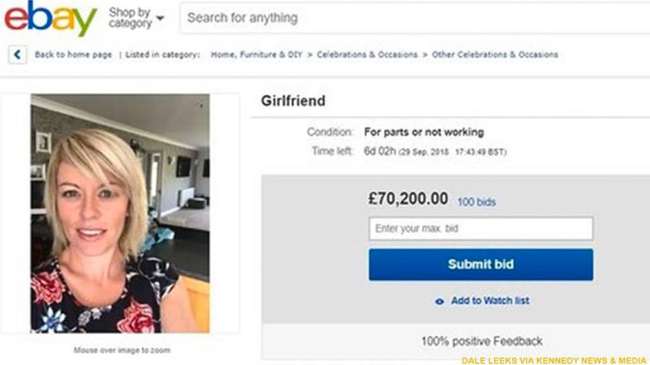This screenshot has width=650, height=365.
Task: Open Celebrations & Occasions breadcrumb
Action: coord(367,55)
